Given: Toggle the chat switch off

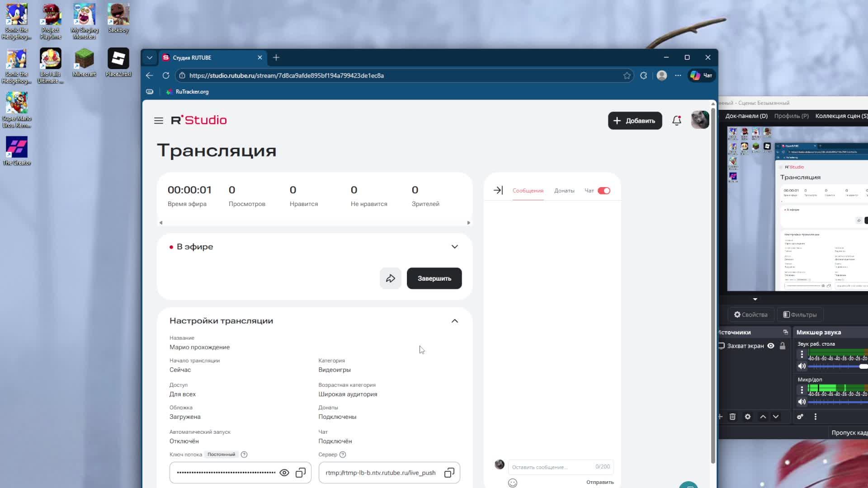Looking at the screenshot, I should tap(604, 191).
